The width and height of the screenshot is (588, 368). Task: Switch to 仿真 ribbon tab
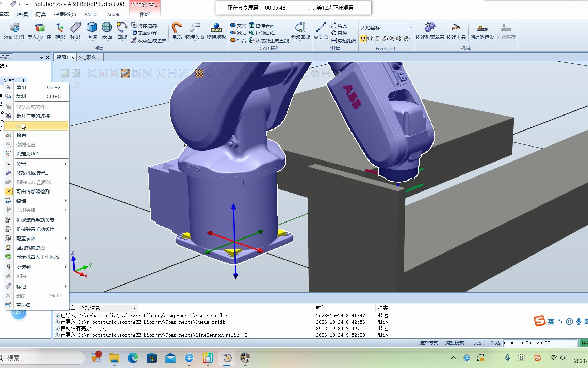(x=41, y=14)
